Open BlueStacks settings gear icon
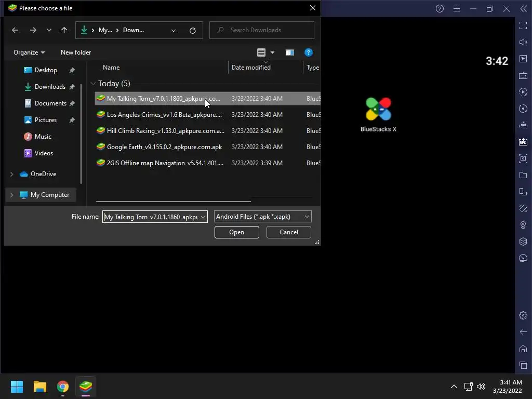532x399 pixels. tap(523, 315)
